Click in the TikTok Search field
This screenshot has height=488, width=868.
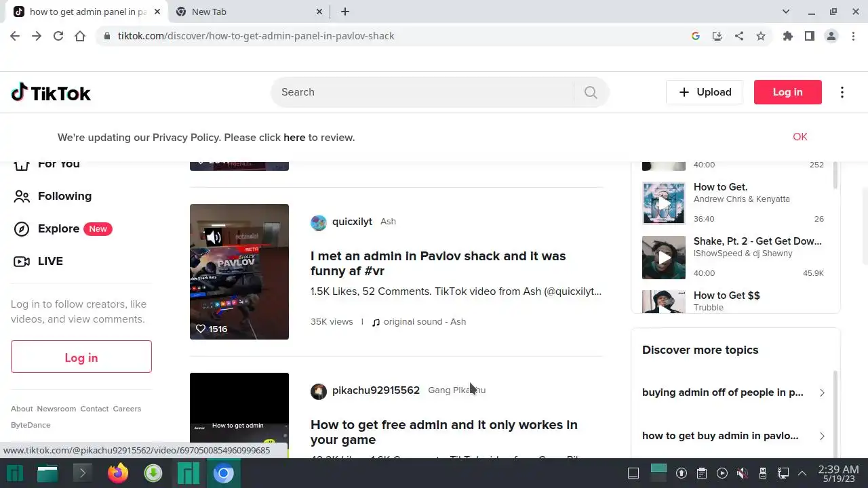click(422, 92)
